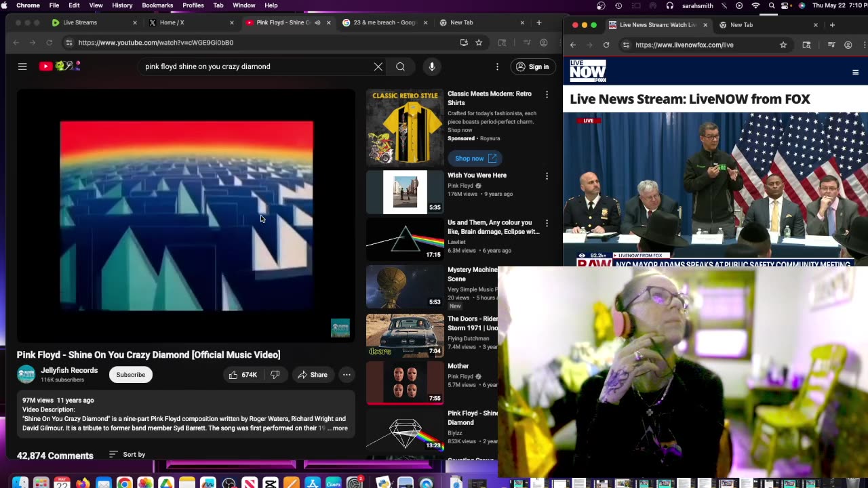
Task: Switch to the Home / X tab
Action: pos(172,22)
